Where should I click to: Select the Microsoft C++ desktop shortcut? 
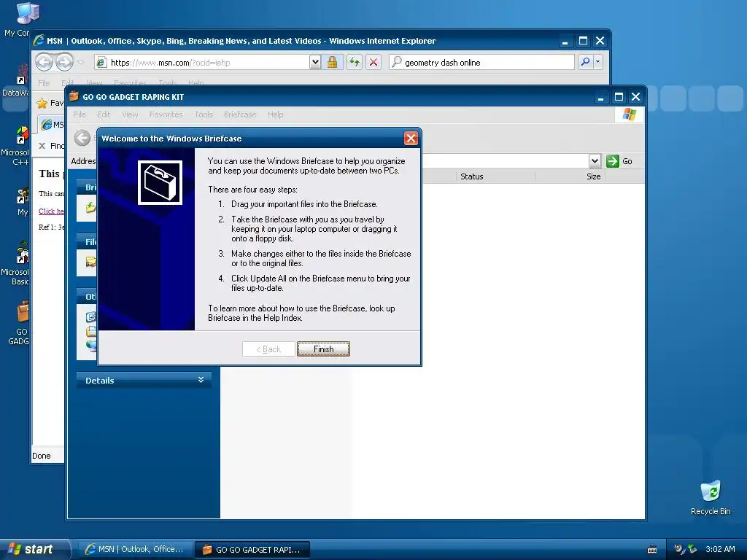tap(15, 146)
